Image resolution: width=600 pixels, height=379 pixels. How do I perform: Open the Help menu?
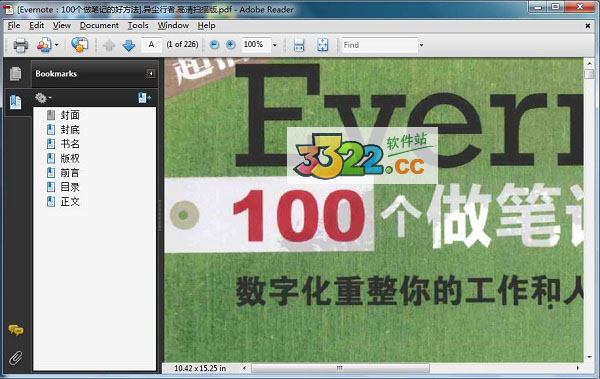206,25
